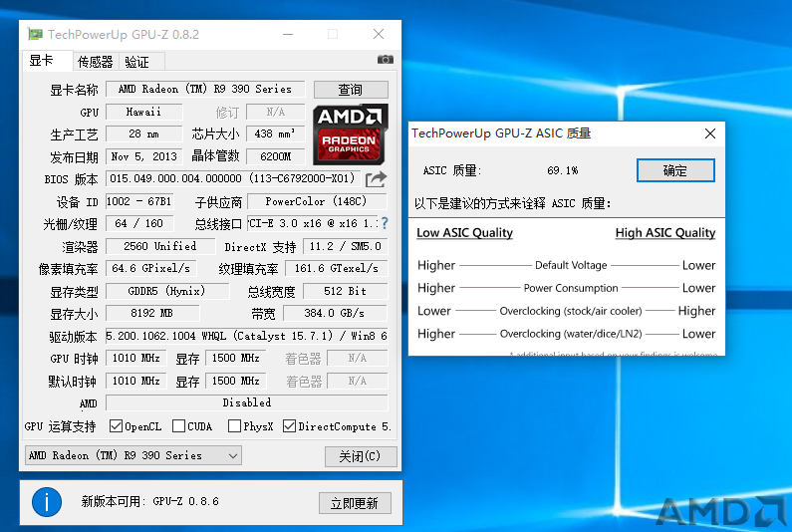Click the BIOS version field
This screenshot has width=792, height=532.
pyautogui.click(x=233, y=178)
